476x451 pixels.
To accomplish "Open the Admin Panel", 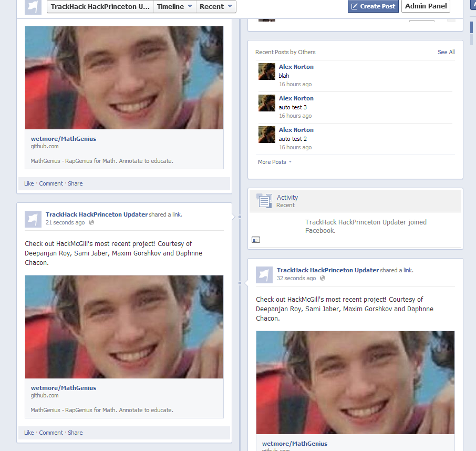I will 426,6.
